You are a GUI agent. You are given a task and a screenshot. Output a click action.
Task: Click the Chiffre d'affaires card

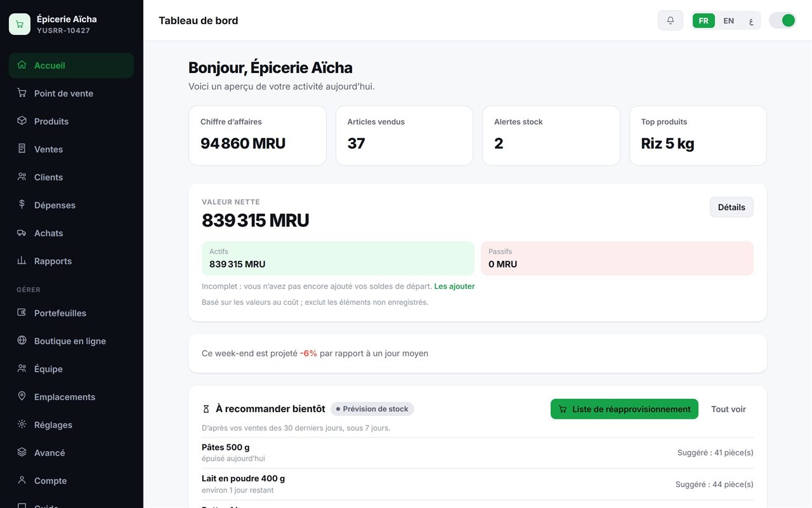(x=258, y=135)
